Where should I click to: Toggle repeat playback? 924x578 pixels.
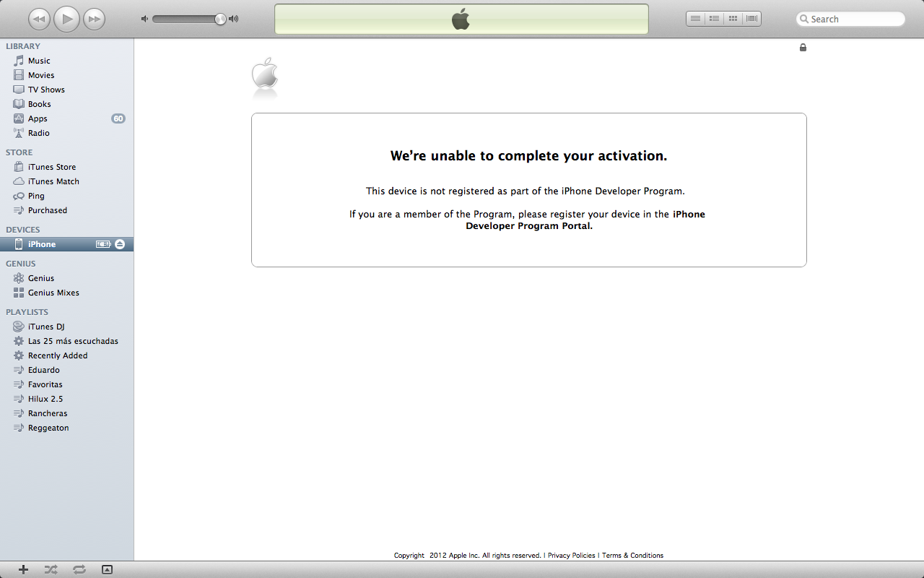coord(79,569)
